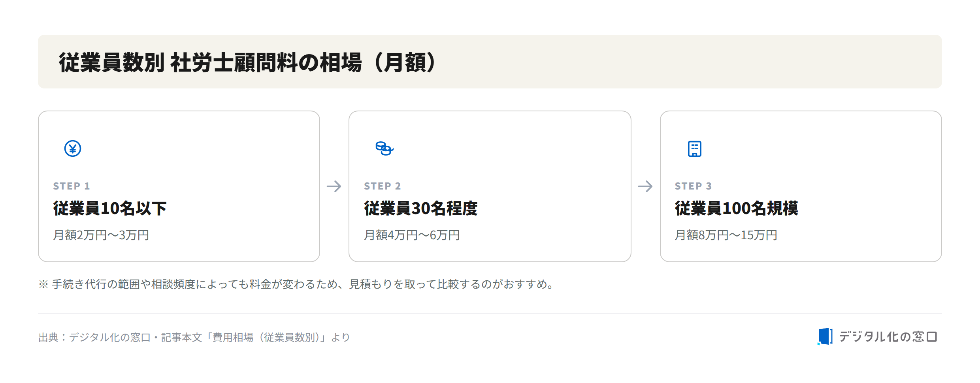Click the yen coin icon in Step 1
Screen dimensions: 980x383
click(x=73, y=148)
